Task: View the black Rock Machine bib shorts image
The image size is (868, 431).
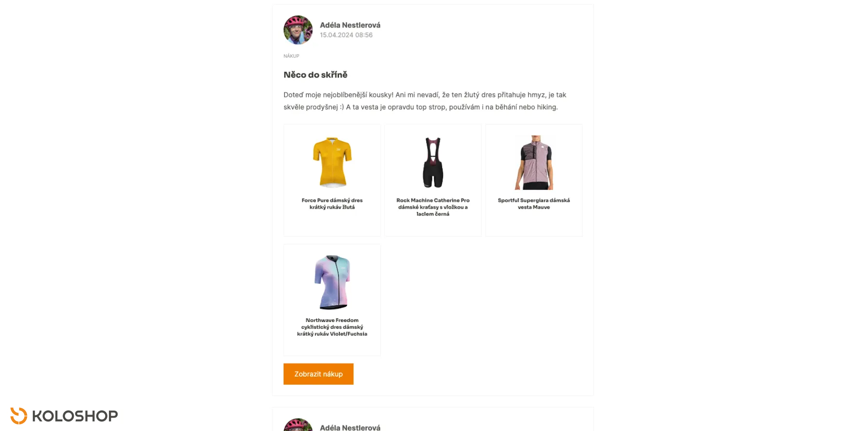Action: pos(433,162)
